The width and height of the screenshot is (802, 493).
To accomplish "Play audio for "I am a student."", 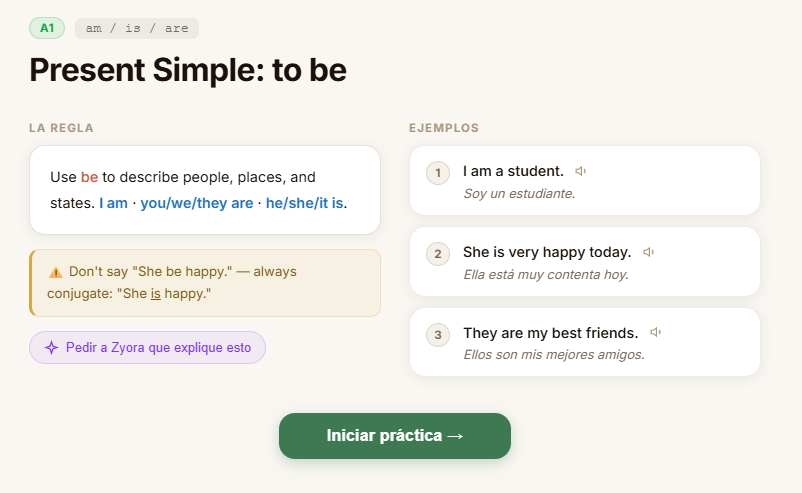I will coord(581,171).
